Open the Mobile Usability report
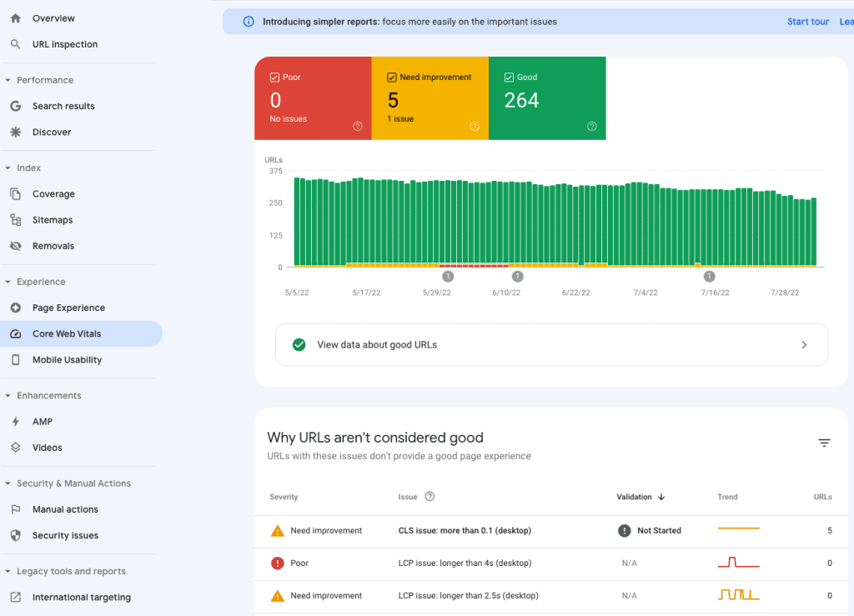The image size is (854, 616). 68,359
